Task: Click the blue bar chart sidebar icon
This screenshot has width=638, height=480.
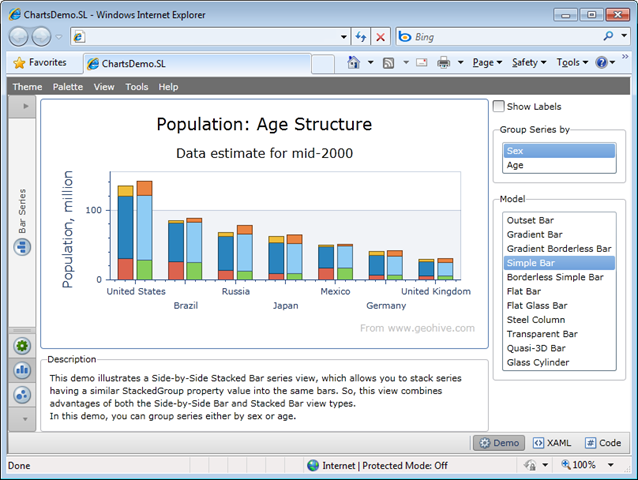Action: [22, 370]
